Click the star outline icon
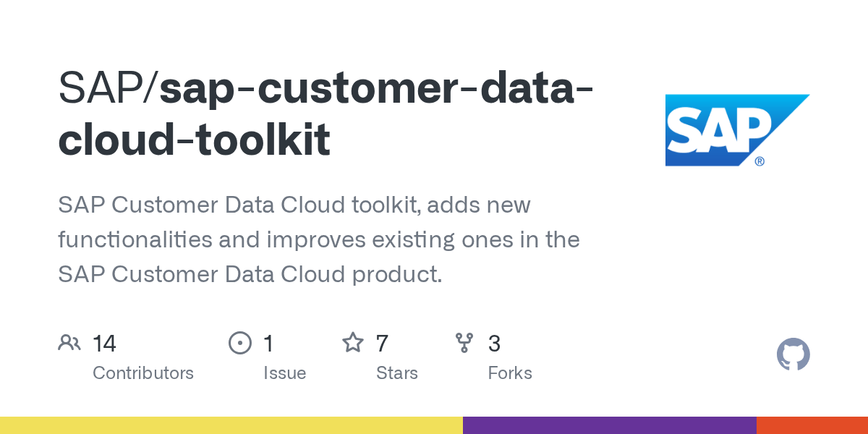This screenshot has height=434, width=868. (352, 343)
